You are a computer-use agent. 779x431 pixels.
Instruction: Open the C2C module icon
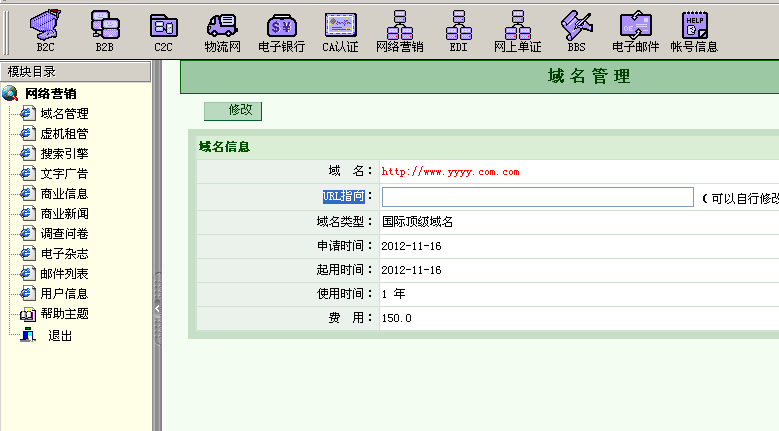coord(163,26)
